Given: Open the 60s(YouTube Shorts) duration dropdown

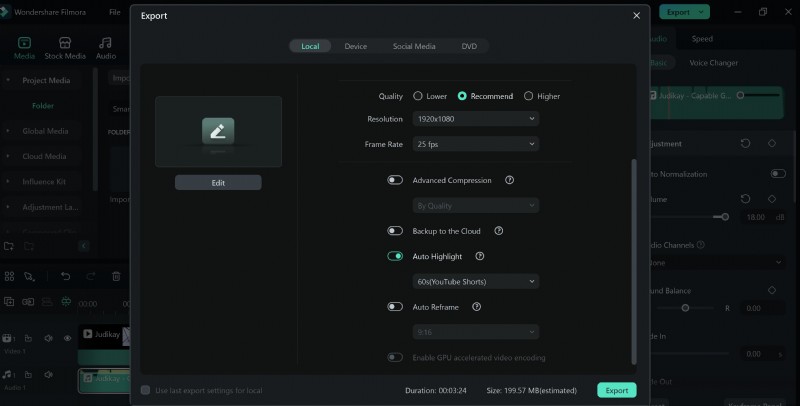Looking at the screenshot, I should point(476,282).
